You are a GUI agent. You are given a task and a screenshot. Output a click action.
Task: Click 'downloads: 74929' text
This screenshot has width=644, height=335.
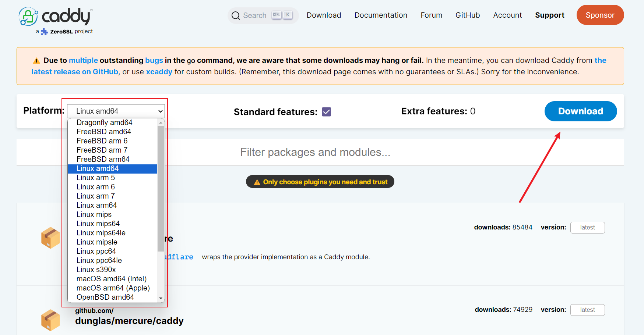point(503,310)
